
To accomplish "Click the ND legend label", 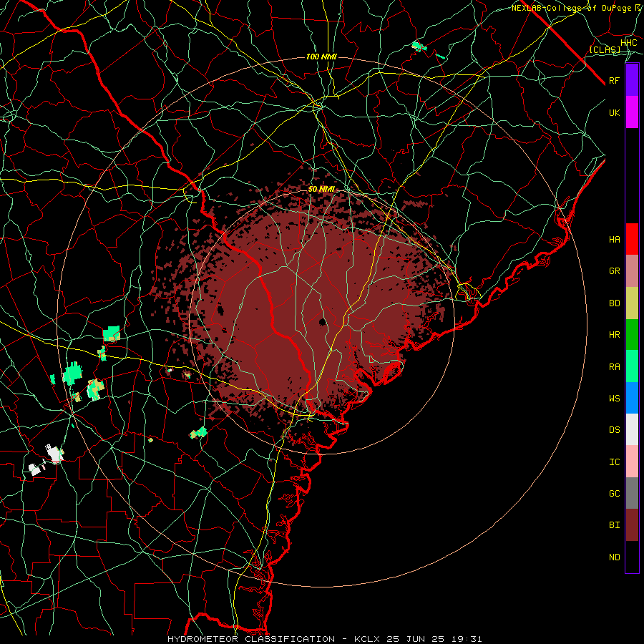I will [x=615, y=557].
